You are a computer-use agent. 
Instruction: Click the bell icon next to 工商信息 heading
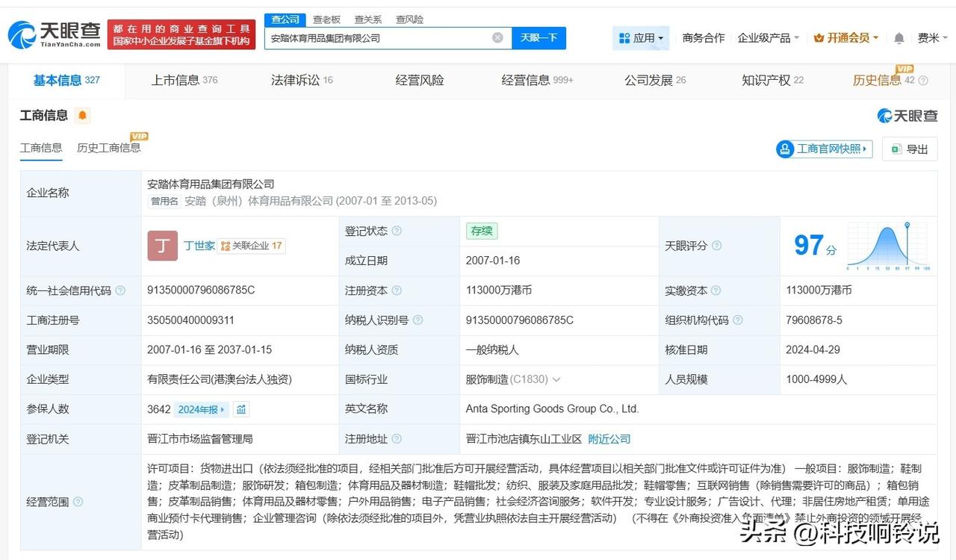pos(81,115)
